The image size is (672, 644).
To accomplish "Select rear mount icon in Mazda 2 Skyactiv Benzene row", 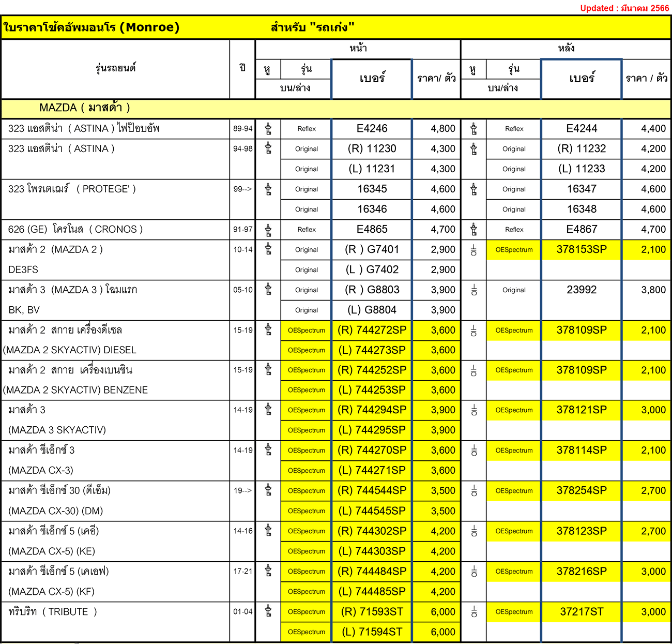I will click(474, 371).
